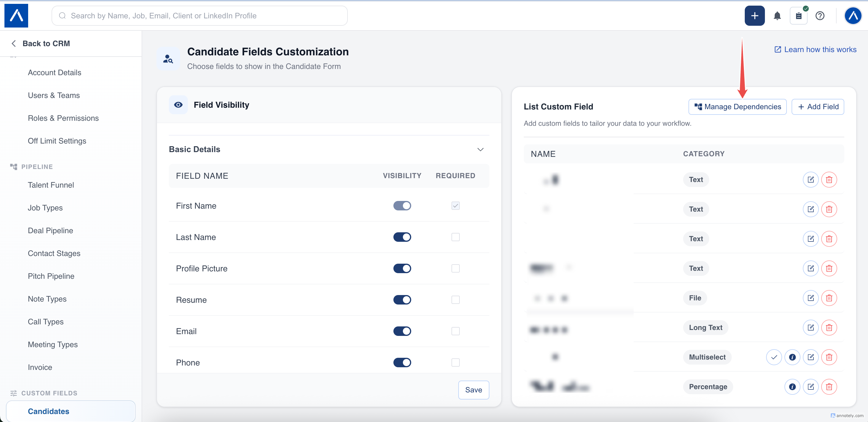Open Talent Funnel pipeline settings

(x=51, y=185)
